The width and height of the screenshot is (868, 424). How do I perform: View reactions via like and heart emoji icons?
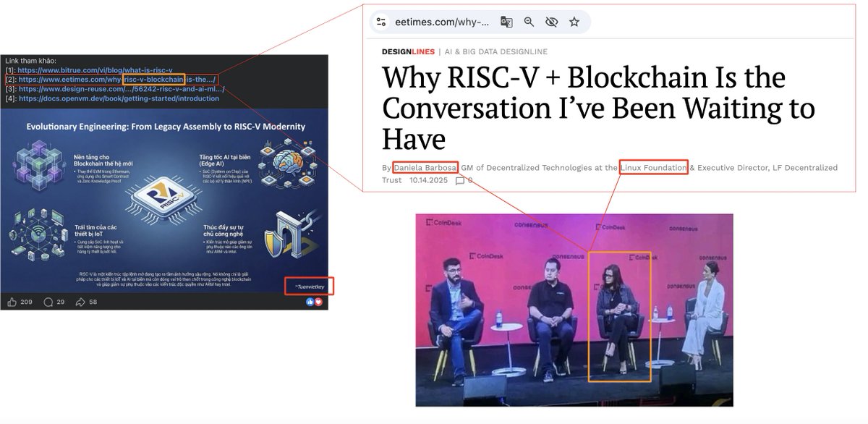coord(314,301)
